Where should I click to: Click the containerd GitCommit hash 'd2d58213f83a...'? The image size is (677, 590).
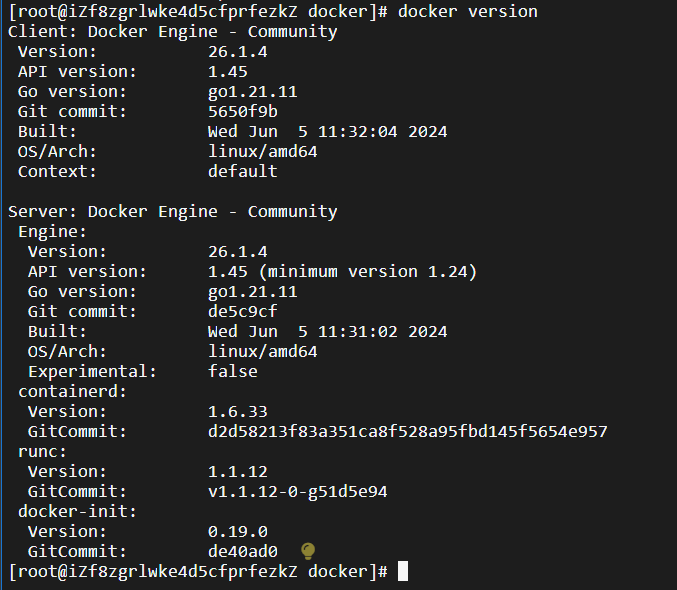[408, 431]
